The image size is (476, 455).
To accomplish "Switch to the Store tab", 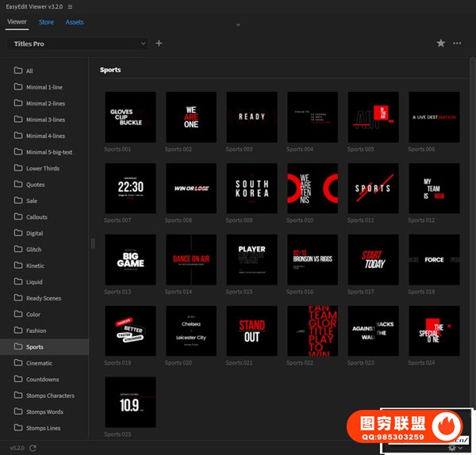I will 46,22.
